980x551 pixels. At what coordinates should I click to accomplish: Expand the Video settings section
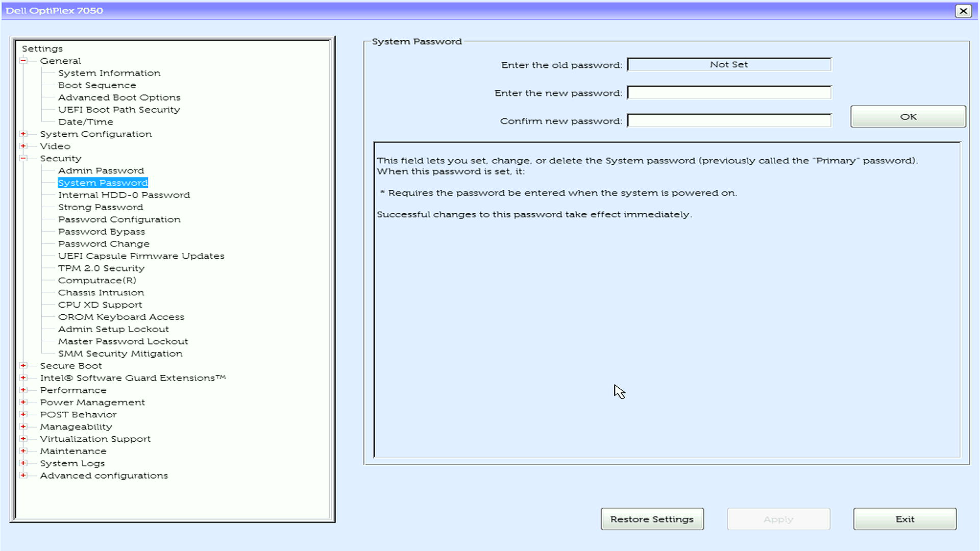[x=23, y=146]
